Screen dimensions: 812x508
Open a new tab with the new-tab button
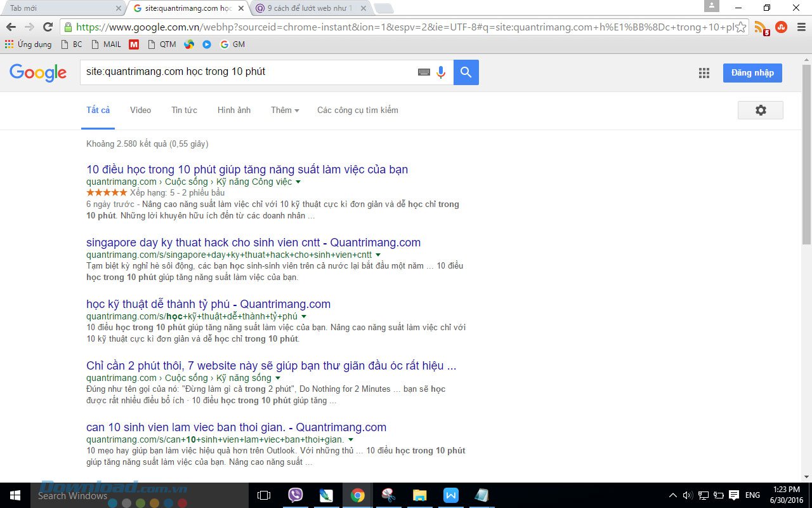pyautogui.click(x=384, y=9)
